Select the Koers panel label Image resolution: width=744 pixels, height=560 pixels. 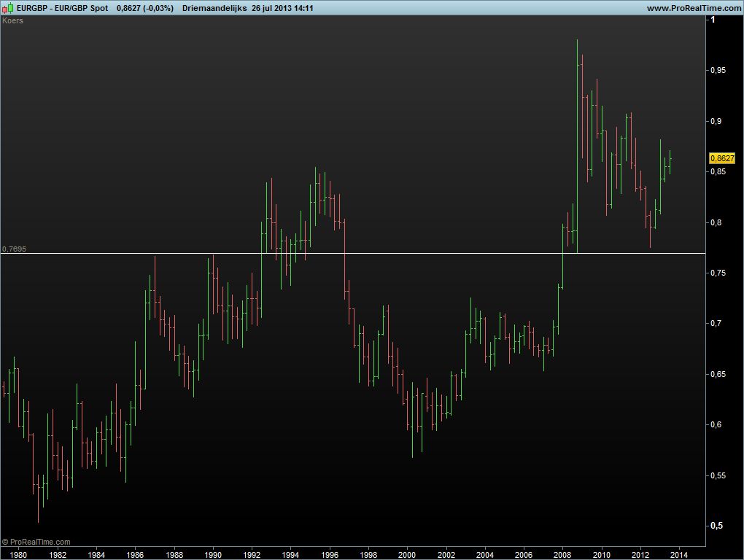[x=13, y=20]
